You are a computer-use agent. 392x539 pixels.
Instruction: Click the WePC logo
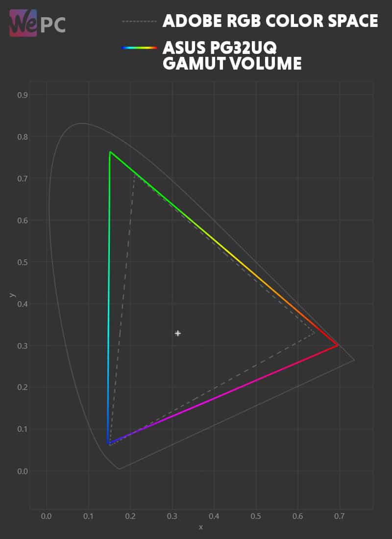pos(37,23)
